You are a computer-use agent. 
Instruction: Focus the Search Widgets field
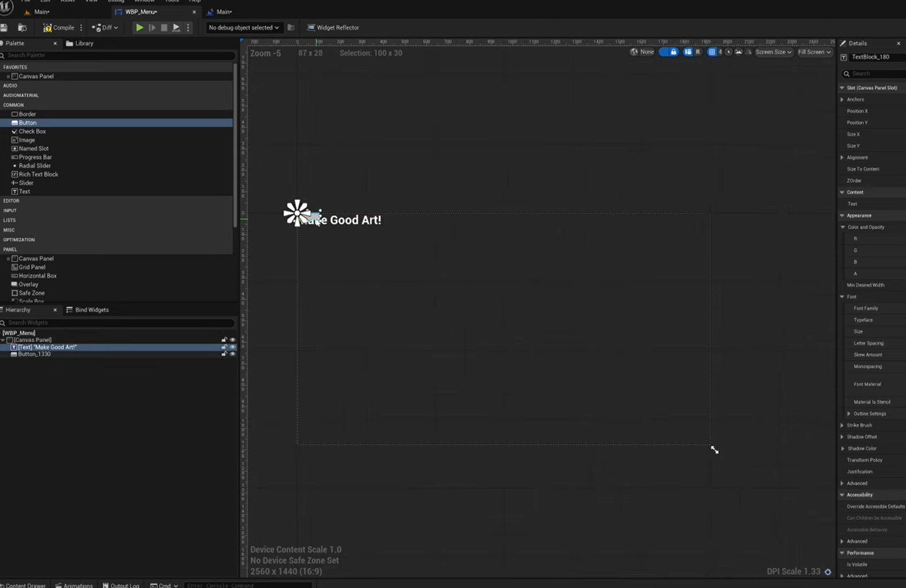(x=118, y=323)
